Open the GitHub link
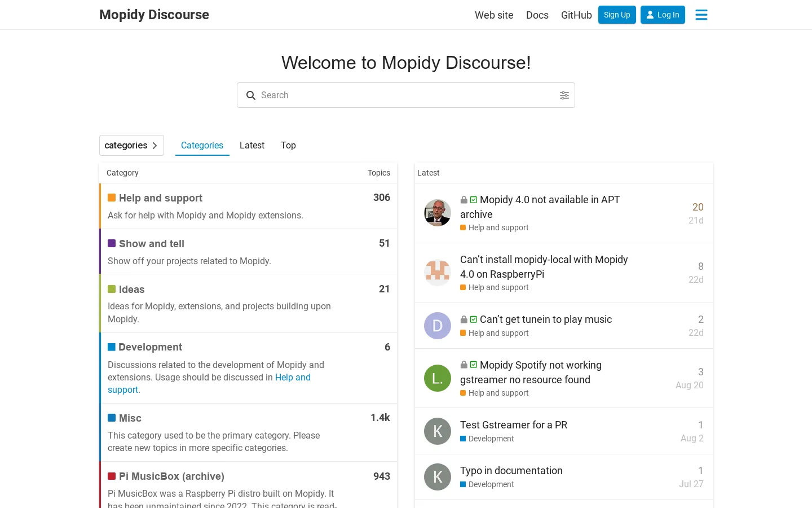The width and height of the screenshot is (812, 508). pyautogui.click(x=576, y=15)
